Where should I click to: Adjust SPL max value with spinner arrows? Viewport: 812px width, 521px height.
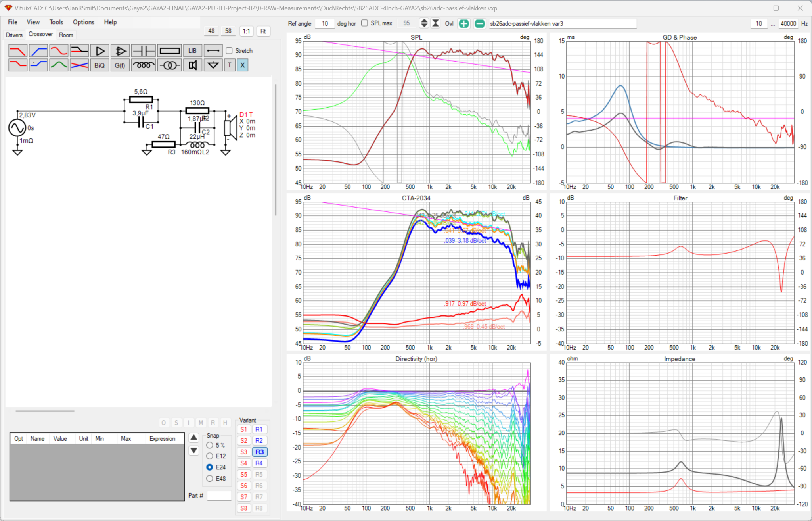point(424,23)
